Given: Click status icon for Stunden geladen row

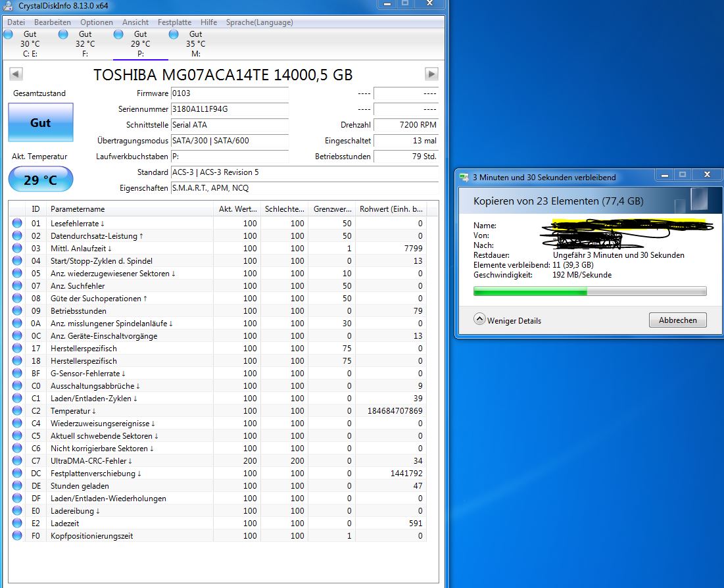Looking at the screenshot, I should [17, 485].
